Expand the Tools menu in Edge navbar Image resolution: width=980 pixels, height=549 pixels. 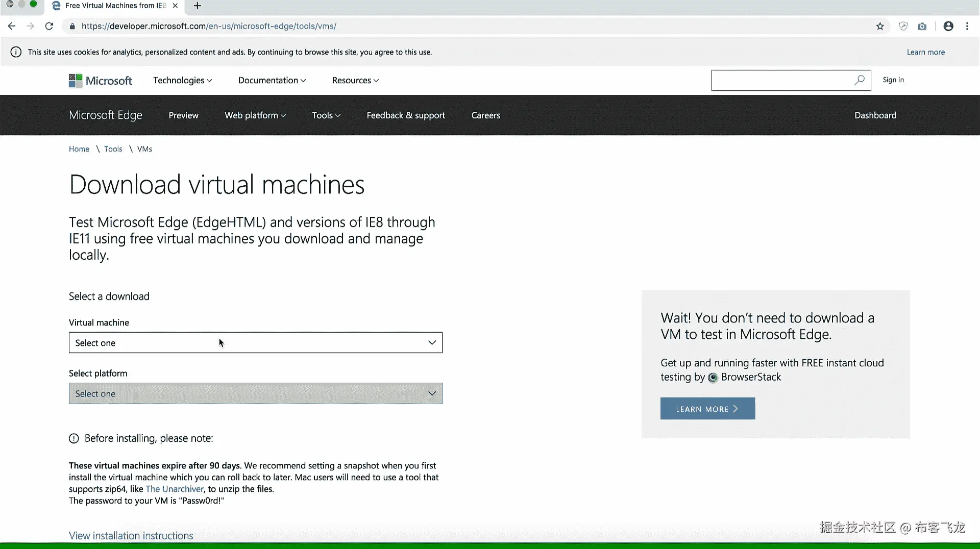coord(326,115)
